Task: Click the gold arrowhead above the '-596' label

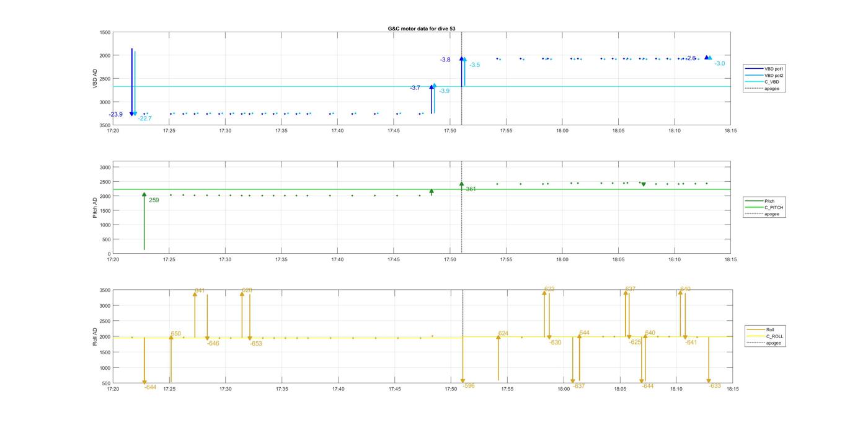Action: tap(463, 381)
